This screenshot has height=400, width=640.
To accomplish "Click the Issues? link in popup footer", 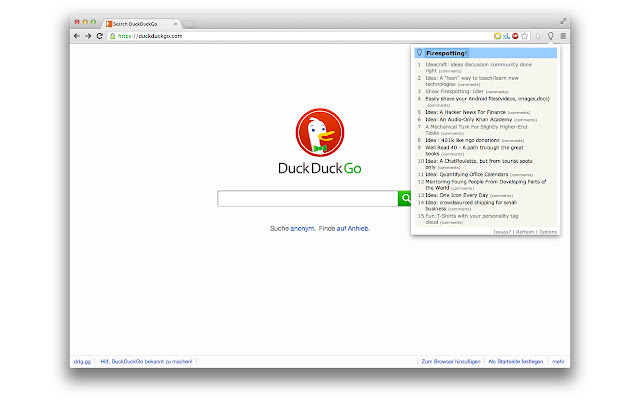I will [x=502, y=232].
